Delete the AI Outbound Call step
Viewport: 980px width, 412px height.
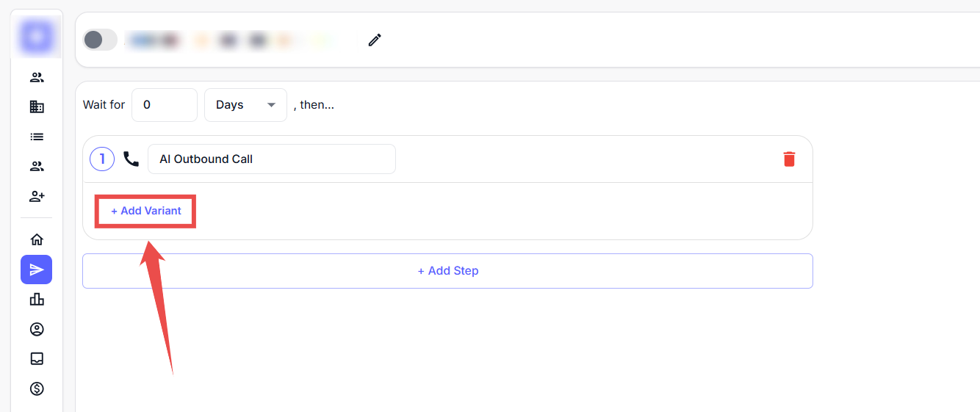click(789, 159)
